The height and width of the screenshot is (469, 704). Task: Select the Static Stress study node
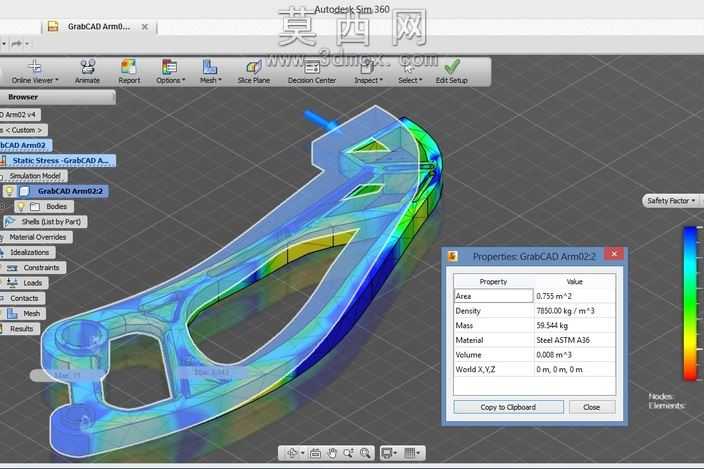pos(61,161)
